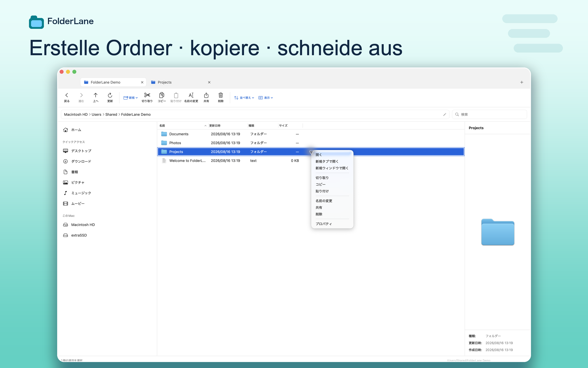Screen dimensions: 588x368
Task: Sort by the 更新日時 column header
Action: point(228,126)
